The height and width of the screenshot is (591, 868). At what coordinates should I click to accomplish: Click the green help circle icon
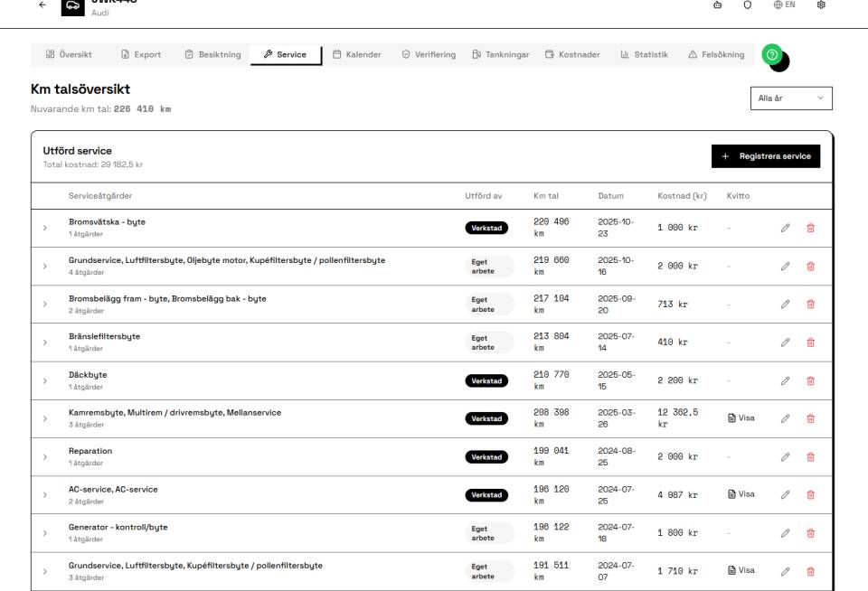tap(771, 54)
